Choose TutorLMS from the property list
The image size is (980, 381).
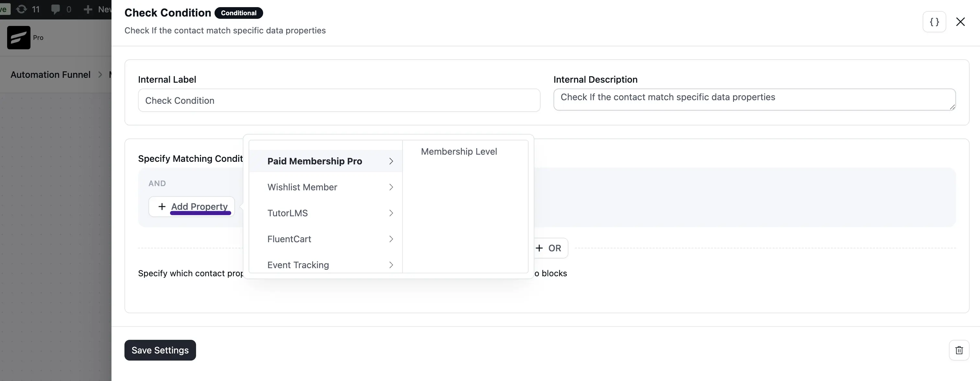coord(326,213)
